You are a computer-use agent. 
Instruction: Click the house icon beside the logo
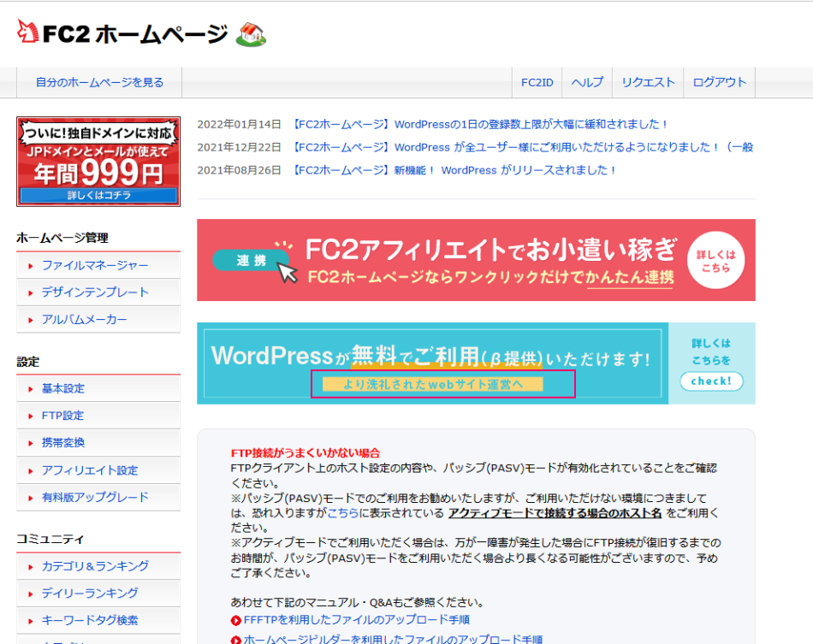coord(251,35)
